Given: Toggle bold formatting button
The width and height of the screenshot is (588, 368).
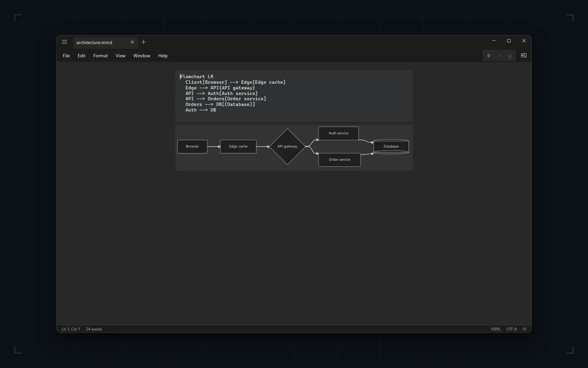Looking at the screenshot, I should coord(489,56).
